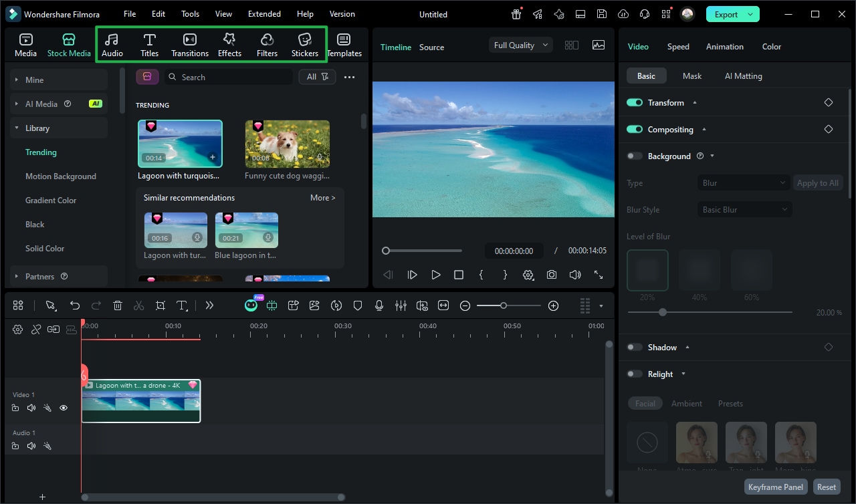
Task: Open the Record Voiceover microphone icon
Action: [379, 305]
